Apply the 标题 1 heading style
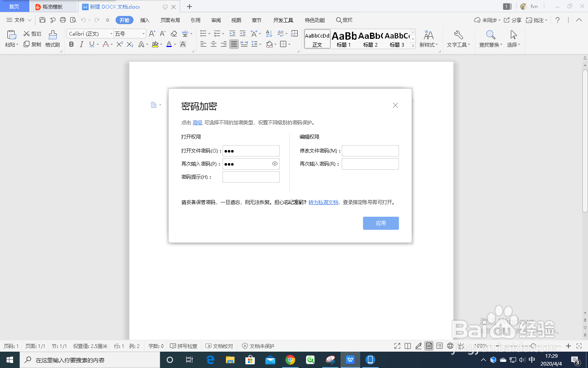 tap(344, 39)
